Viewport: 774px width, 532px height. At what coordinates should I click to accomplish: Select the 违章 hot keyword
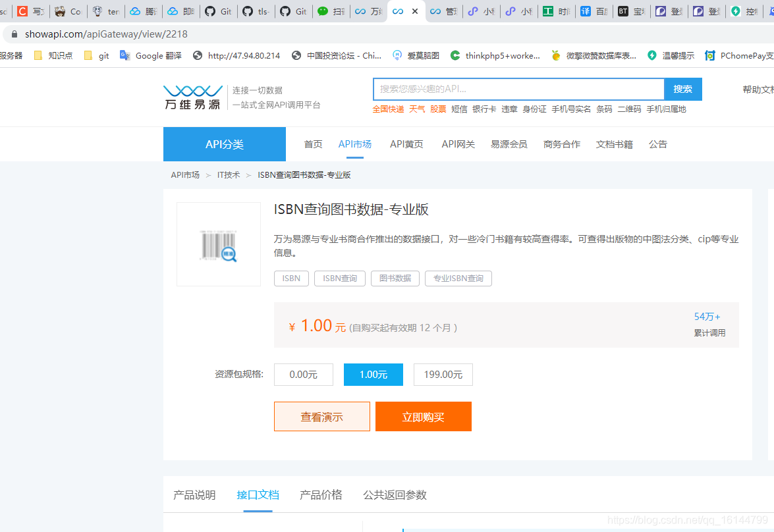(509, 109)
